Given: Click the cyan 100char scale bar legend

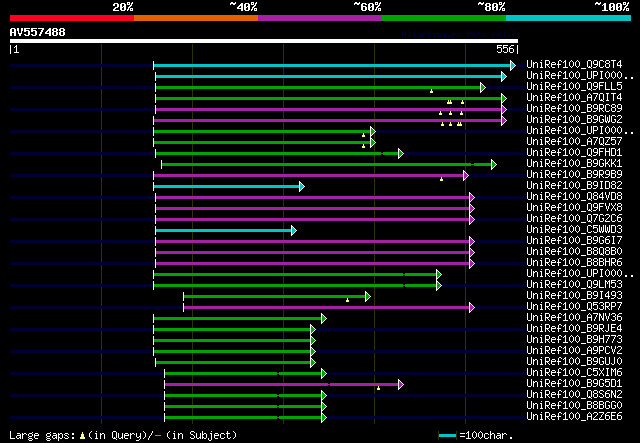Looking at the screenshot, I should (x=447, y=436).
